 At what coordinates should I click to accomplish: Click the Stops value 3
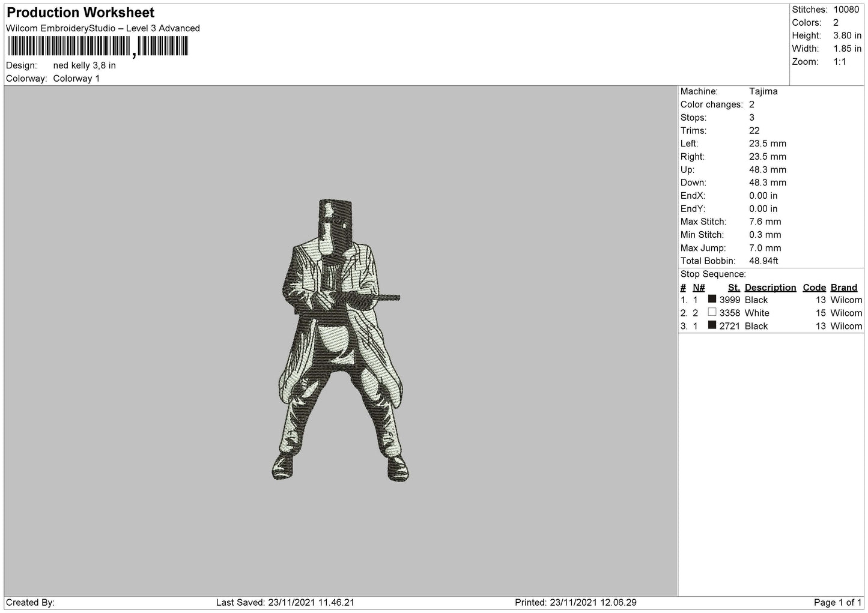[x=752, y=118]
